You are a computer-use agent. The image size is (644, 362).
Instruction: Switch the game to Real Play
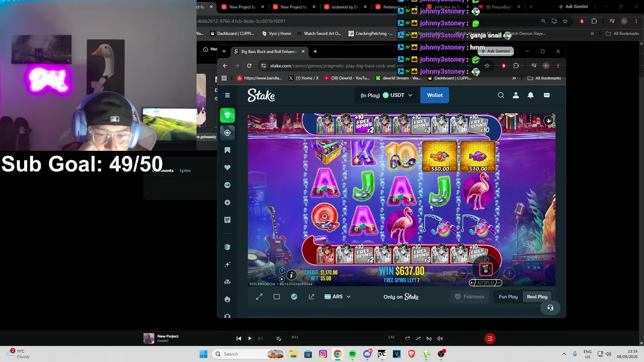(537, 297)
